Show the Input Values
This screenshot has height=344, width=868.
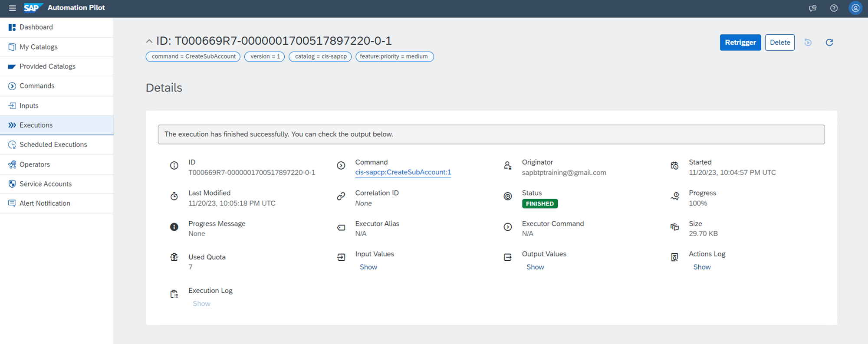368,267
